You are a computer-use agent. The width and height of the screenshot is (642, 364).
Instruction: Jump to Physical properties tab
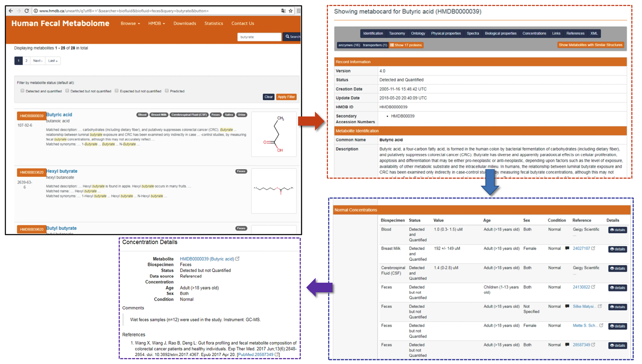coord(446,33)
